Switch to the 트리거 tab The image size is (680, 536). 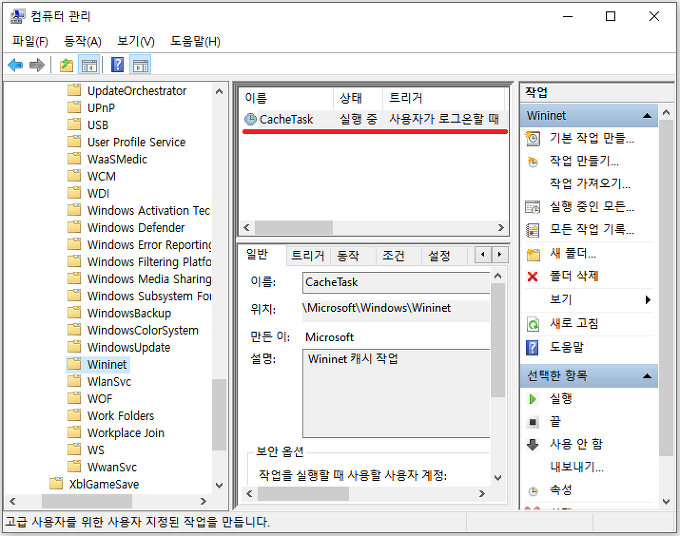click(308, 255)
